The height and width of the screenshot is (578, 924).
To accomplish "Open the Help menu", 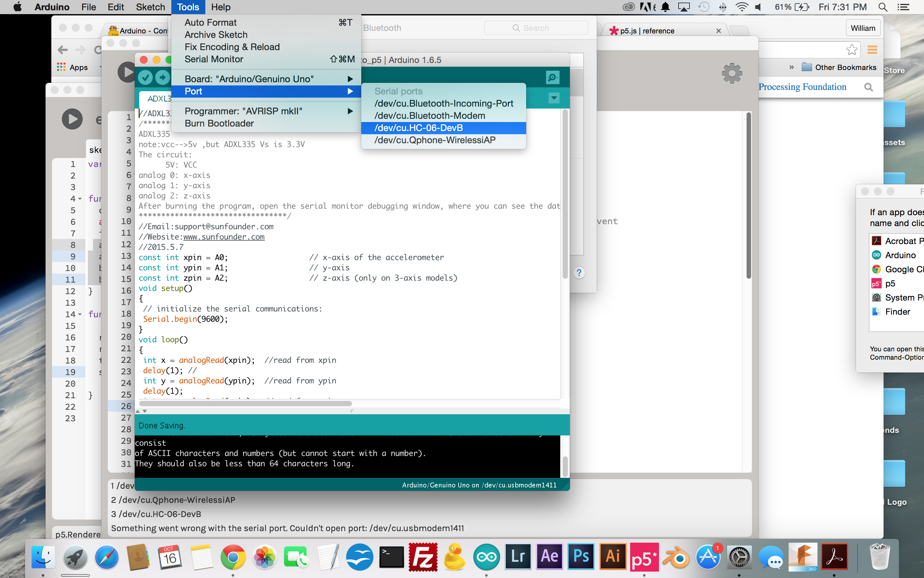I will tap(221, 7).
